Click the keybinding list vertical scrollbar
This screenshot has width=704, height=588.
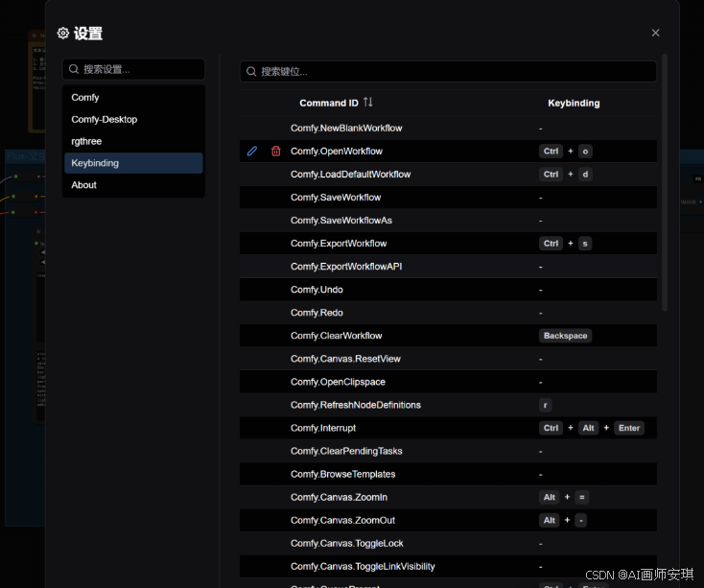pyautogui.click(x=665, y=182)
